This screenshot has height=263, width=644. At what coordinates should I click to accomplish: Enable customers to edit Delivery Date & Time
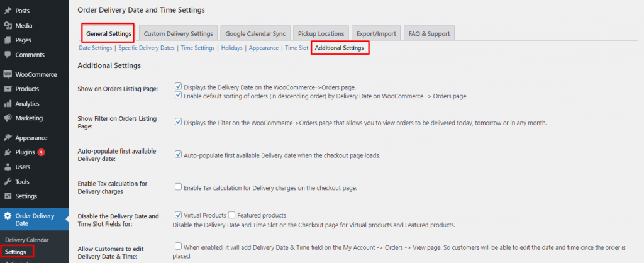pos(178,246)
